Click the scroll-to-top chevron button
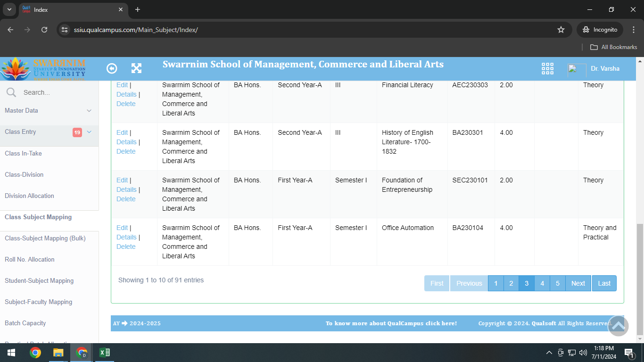644x362 pixels. 618,326
